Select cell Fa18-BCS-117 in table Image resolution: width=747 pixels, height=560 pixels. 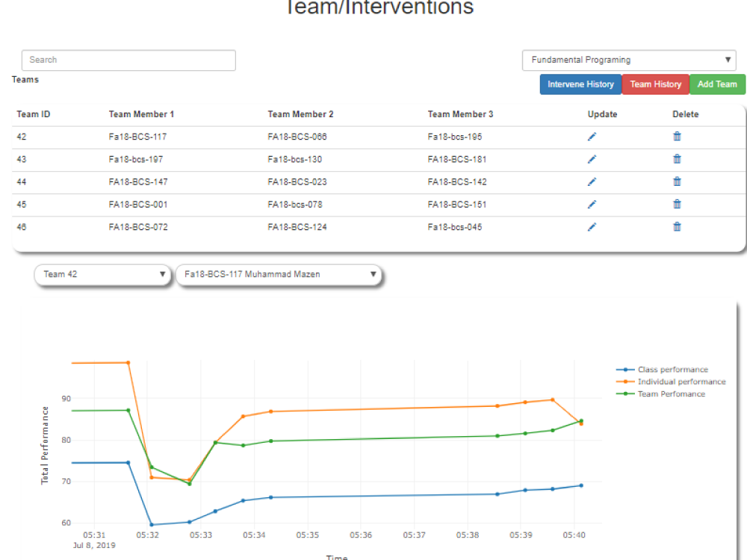tap(137, 137)
